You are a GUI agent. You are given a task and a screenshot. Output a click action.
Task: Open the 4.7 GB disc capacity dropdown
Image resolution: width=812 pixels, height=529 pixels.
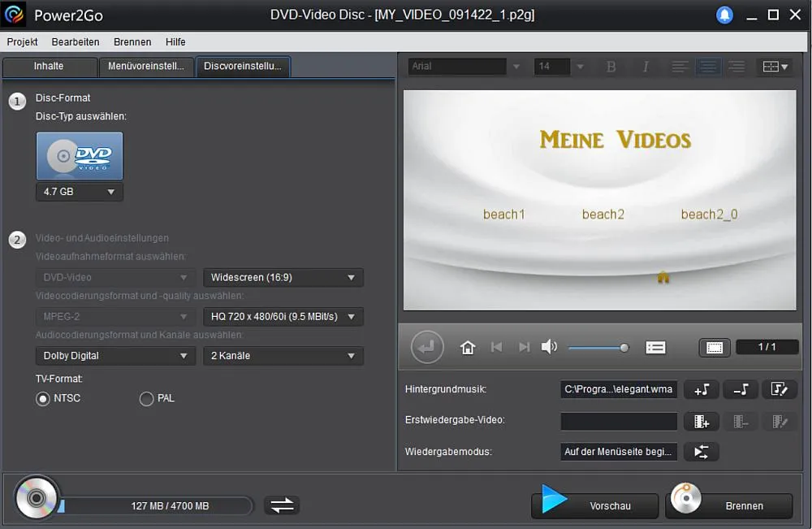tap(79, 192)
